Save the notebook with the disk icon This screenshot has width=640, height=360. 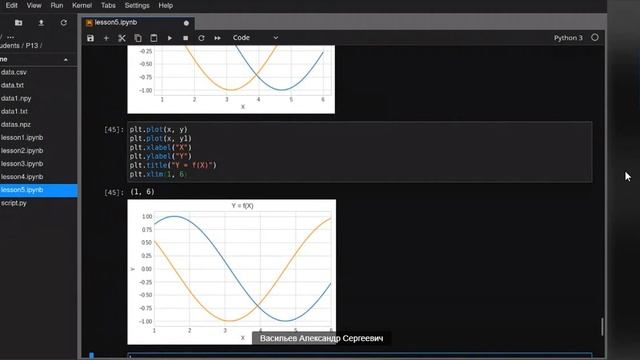click(x=90, y=38)
